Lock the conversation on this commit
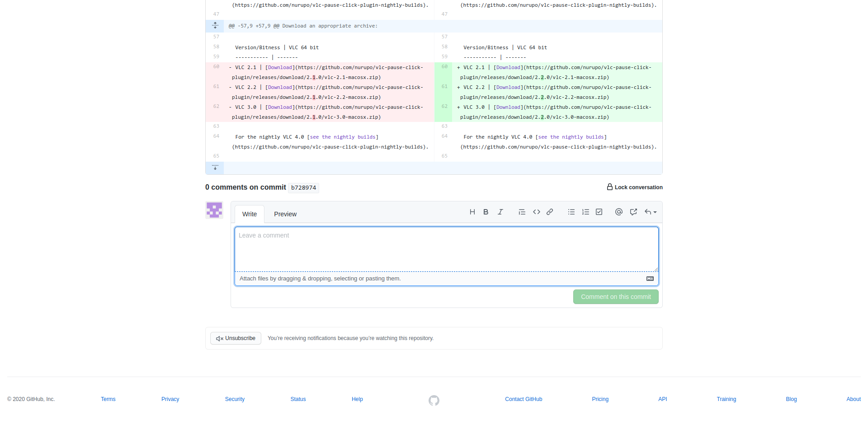Screen dimensions: 868x429 pyautogui.click(x=634, y=187)
